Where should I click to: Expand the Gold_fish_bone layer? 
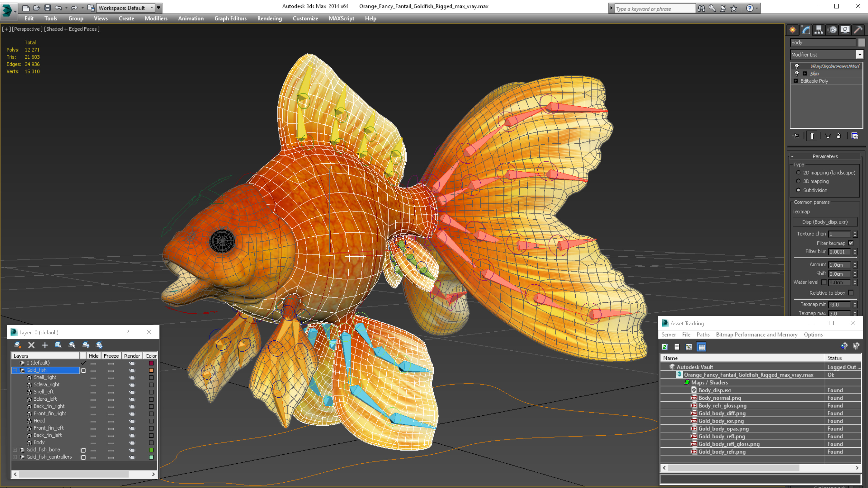(x=15, y=450)
